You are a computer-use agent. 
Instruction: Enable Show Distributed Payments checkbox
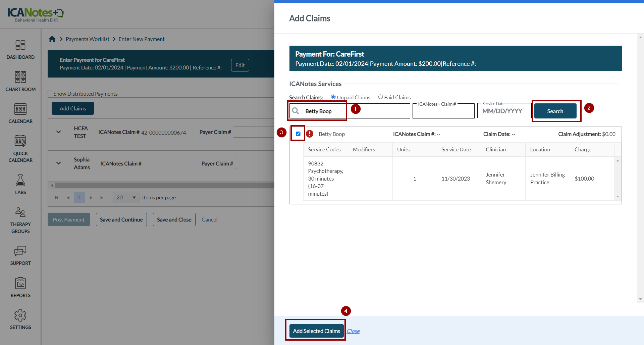50,93
